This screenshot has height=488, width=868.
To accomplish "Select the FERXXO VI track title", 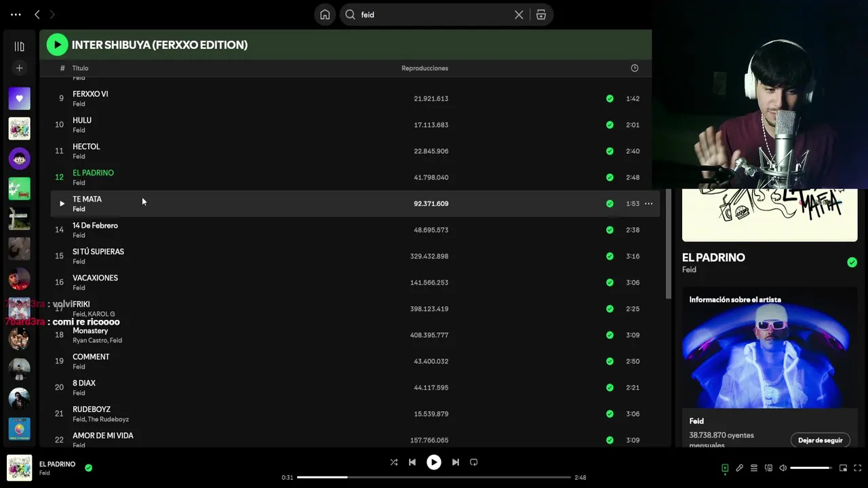I will coord(90,94).
